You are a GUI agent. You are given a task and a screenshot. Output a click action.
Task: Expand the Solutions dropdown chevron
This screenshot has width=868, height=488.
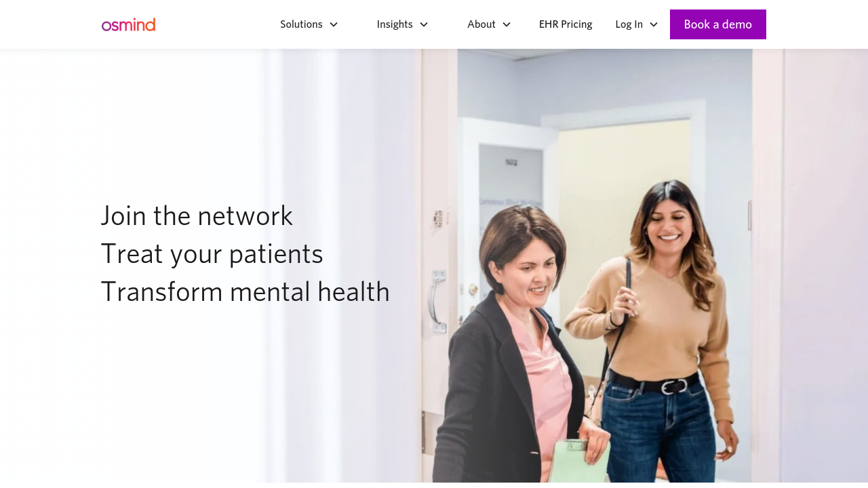coord(334,24)
